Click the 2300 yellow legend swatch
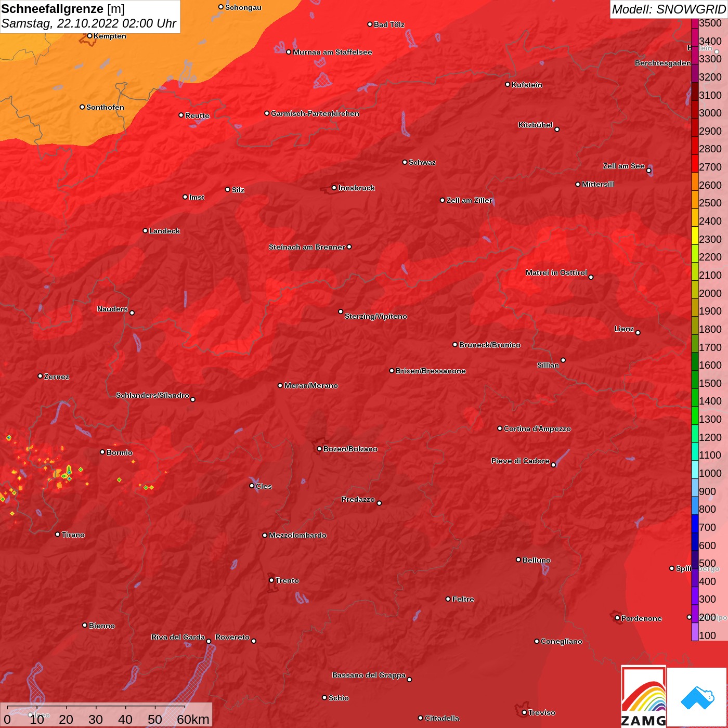 pos(695,235)
